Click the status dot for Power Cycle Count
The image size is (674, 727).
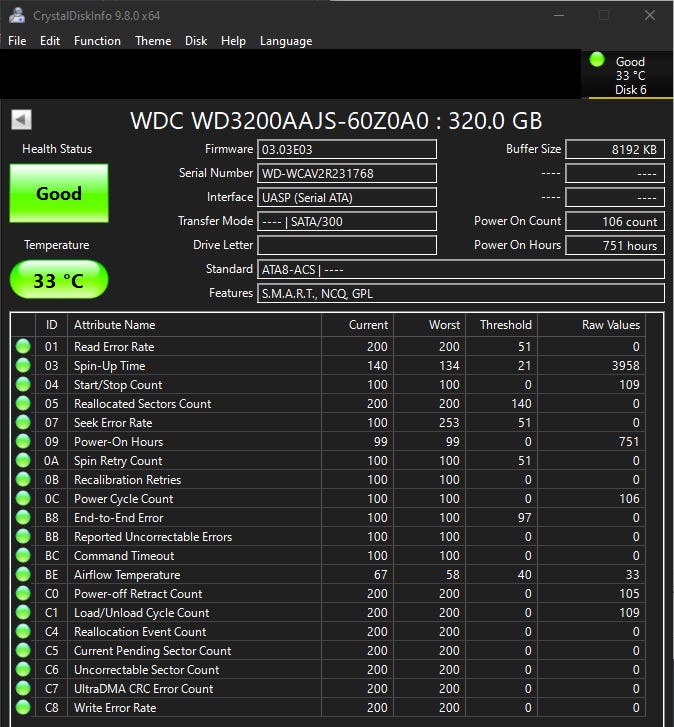(x=23, y=498)
